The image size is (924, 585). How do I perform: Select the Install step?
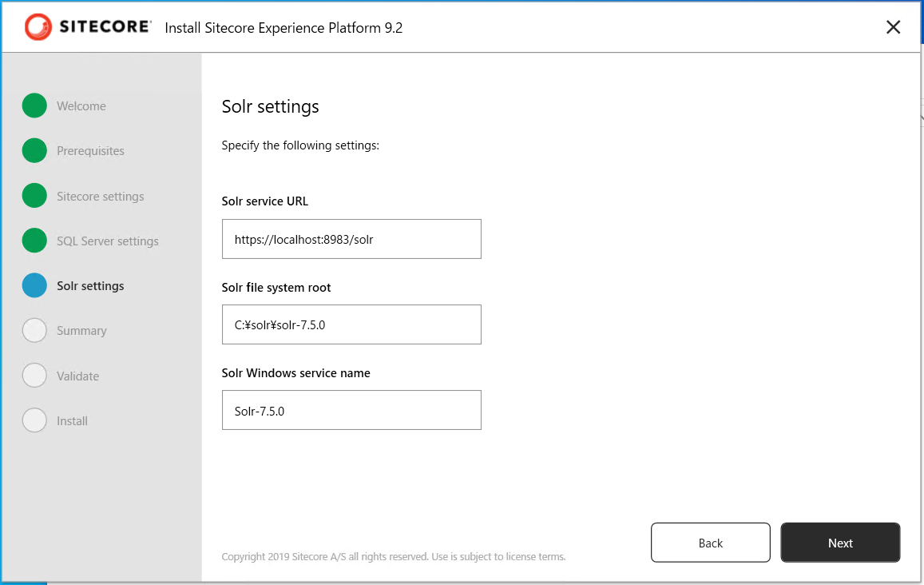pyautogui.click(x=72, y=421)
